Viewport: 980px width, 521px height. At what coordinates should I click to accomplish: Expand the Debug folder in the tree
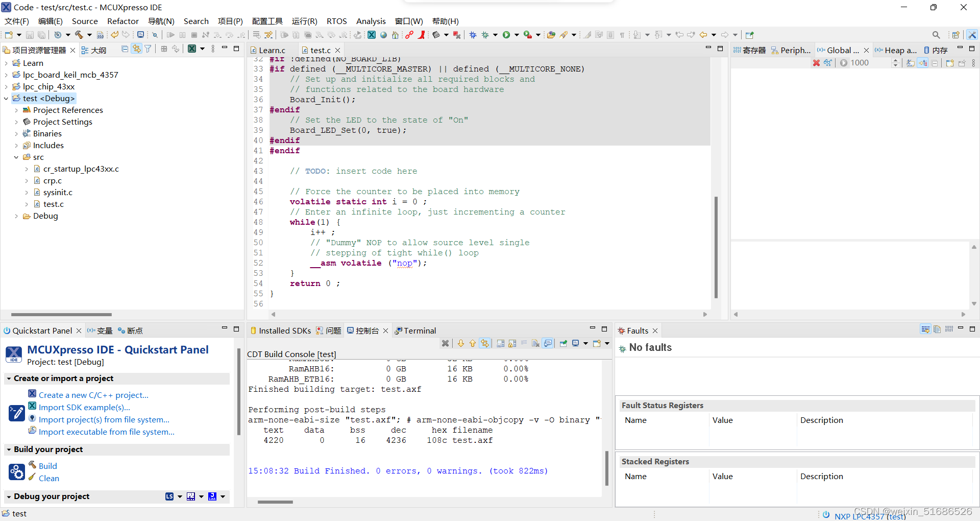(x=16, y=216)
